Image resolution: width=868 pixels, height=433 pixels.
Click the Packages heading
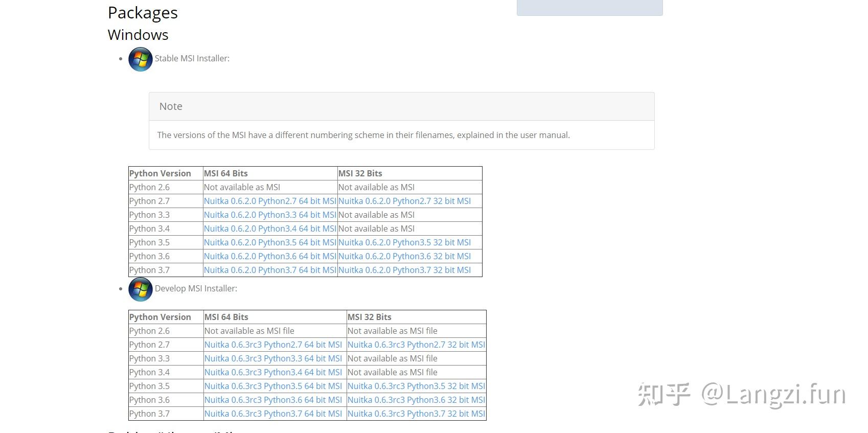click(143, 13)
